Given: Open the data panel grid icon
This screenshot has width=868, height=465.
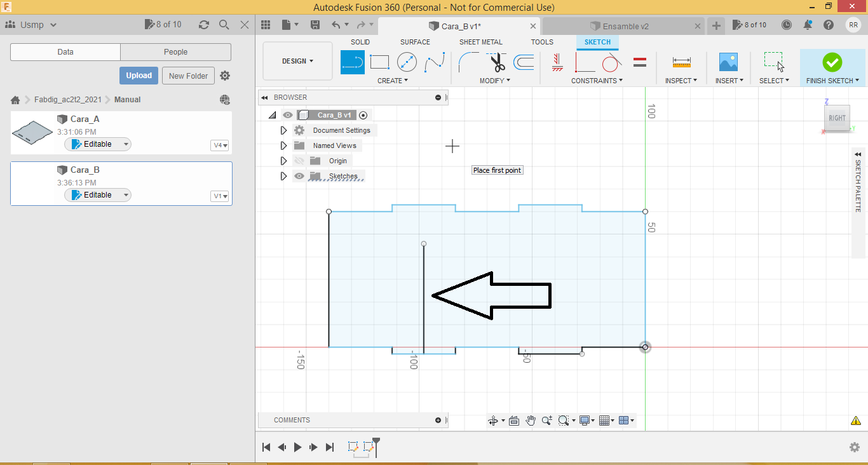Looking at the screenshot, I should 266,25.
